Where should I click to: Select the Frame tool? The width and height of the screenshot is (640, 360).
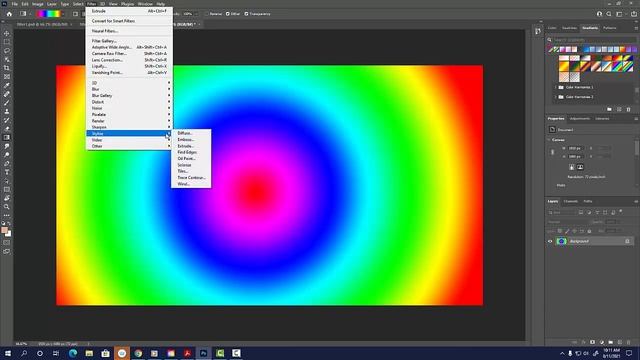(7, 76)
